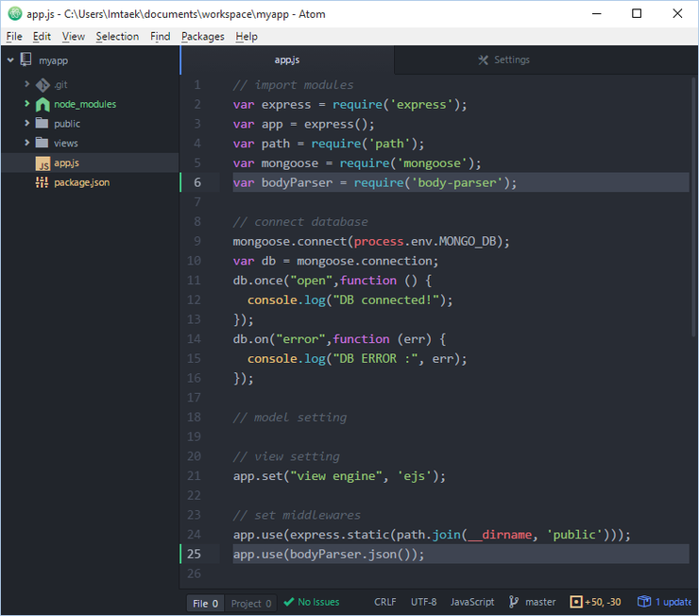Click 'var db = mongoose.connection;' line
The width and height of the screenshot is (699, 616).
(335, 261)
